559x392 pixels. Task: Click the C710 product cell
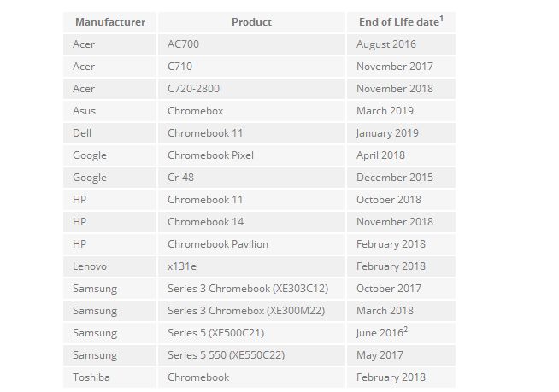coord(251,67)
